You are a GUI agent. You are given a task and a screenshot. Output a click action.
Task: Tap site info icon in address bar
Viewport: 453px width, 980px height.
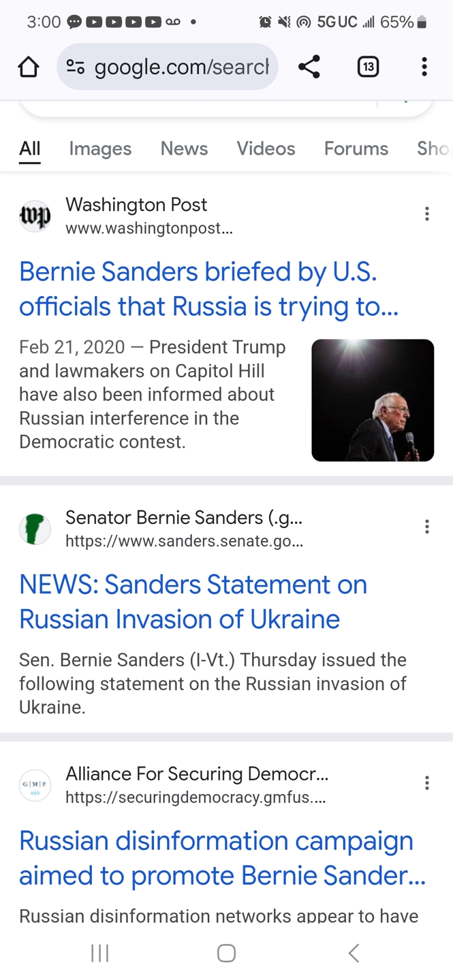76,67
